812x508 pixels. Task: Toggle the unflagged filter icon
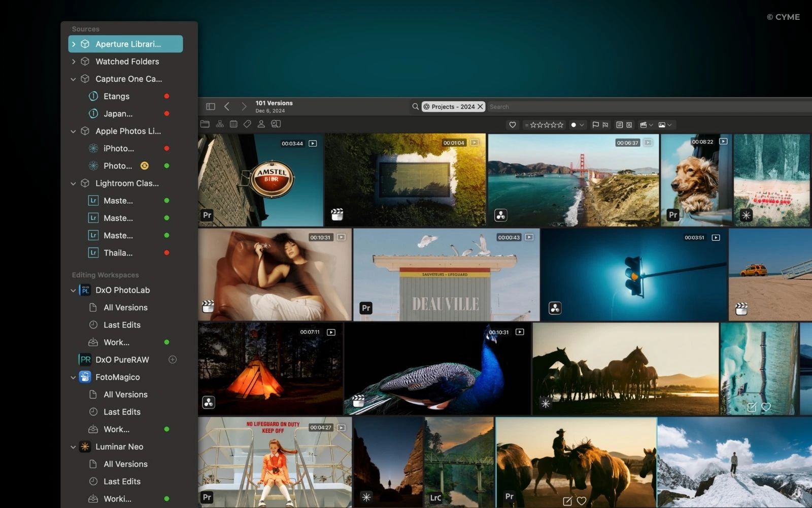605,125
